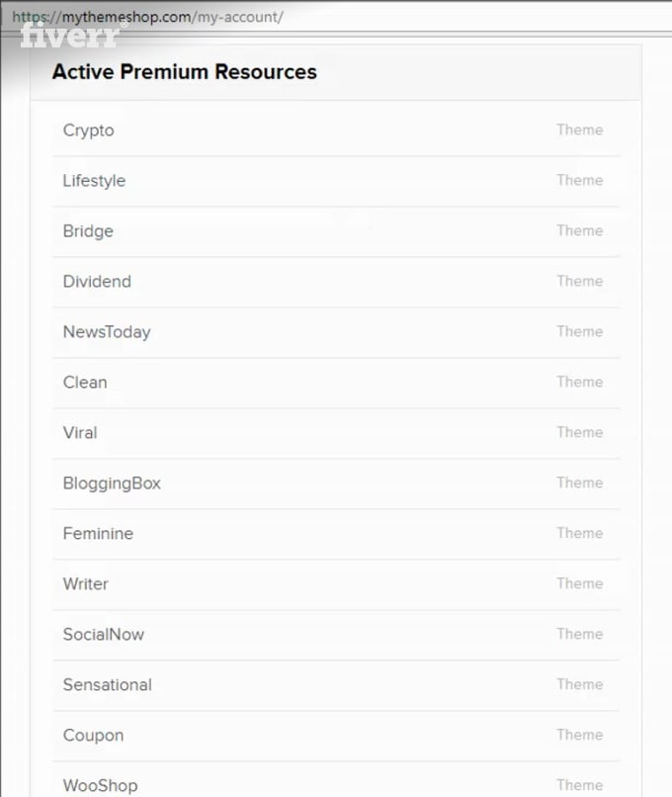Click the Sensational theme resource
The width and height of the screenshot is (672, 797).
pos(336,684)
